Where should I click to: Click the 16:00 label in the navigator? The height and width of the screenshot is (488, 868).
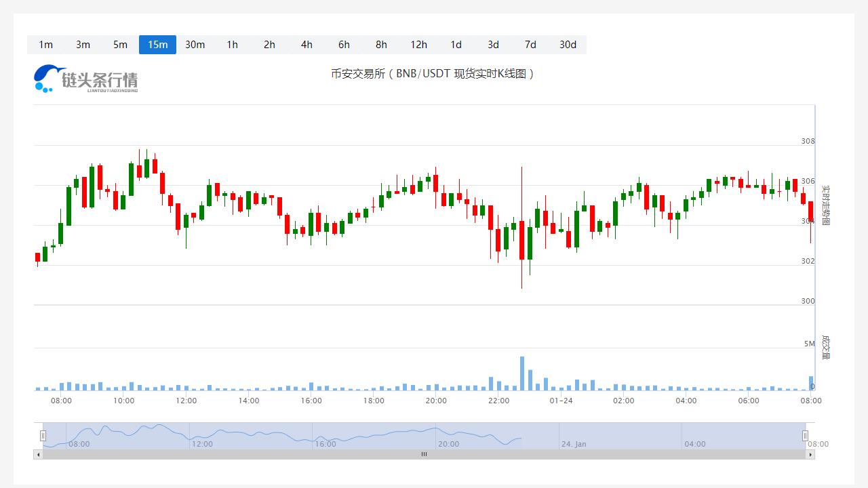point(325,444)
